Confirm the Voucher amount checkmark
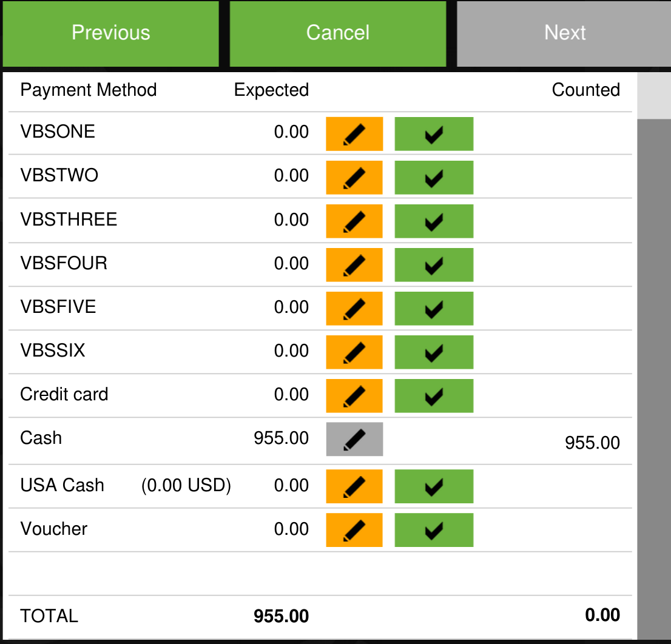 (434, 530)
